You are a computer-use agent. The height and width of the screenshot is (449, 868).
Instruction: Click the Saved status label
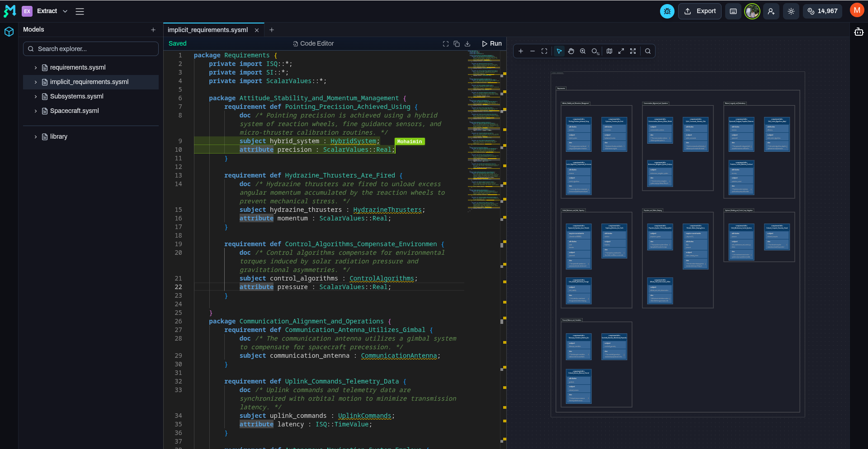(177, 43)
